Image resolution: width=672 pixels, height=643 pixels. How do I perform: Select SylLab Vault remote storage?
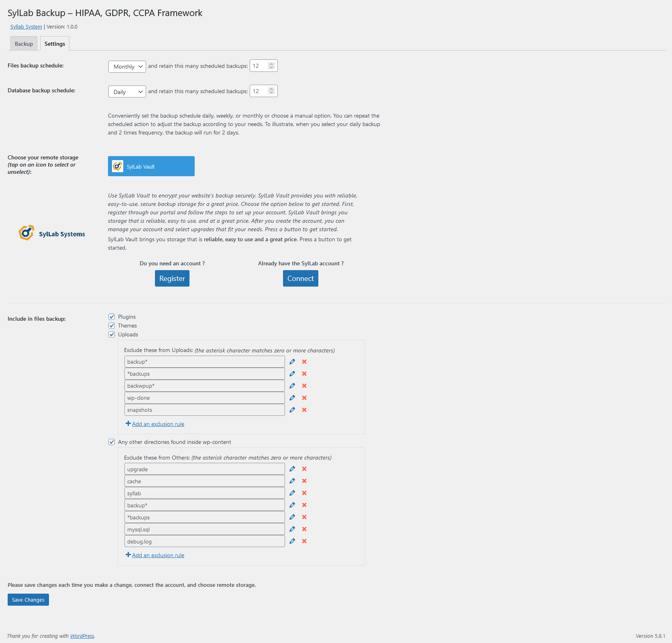tap(151, 166)
